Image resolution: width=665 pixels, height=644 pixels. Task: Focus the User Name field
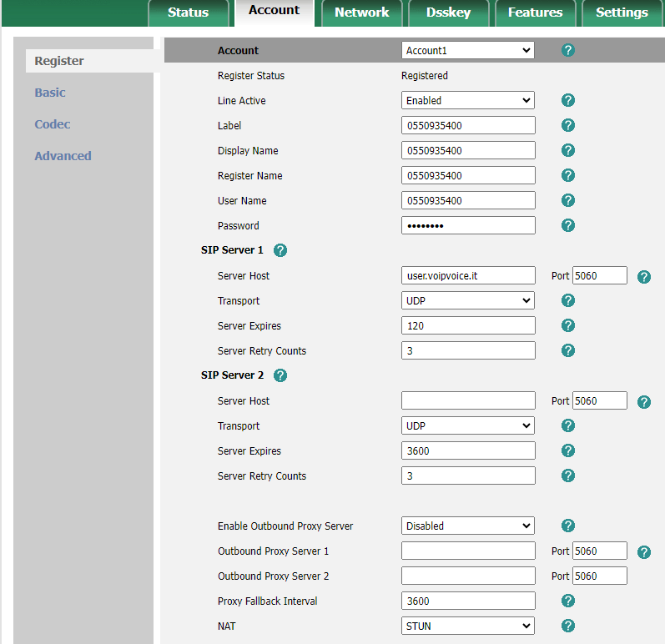click(468, 200)
